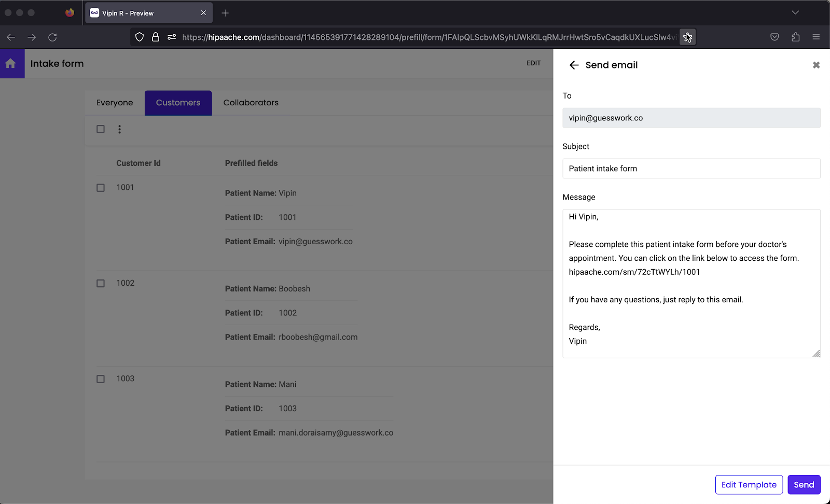
Task: Check the checkbox for customer 1001
Action: (100, 188)
